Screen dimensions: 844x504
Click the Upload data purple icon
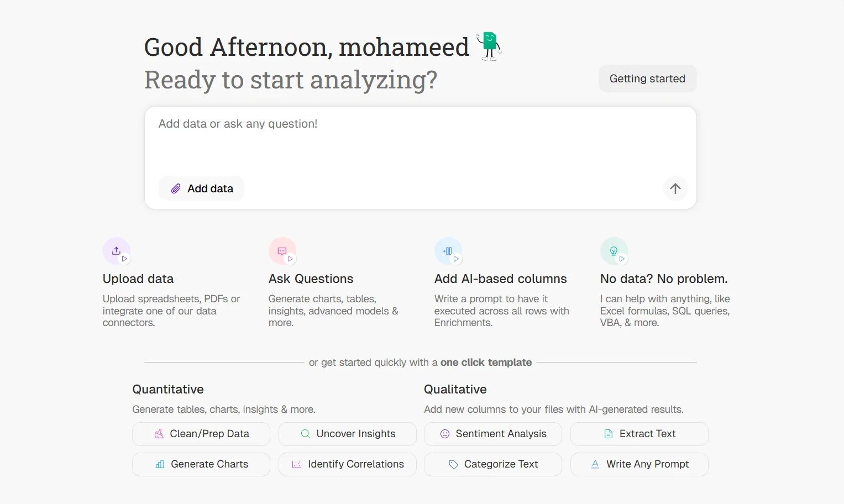(116, 251)
